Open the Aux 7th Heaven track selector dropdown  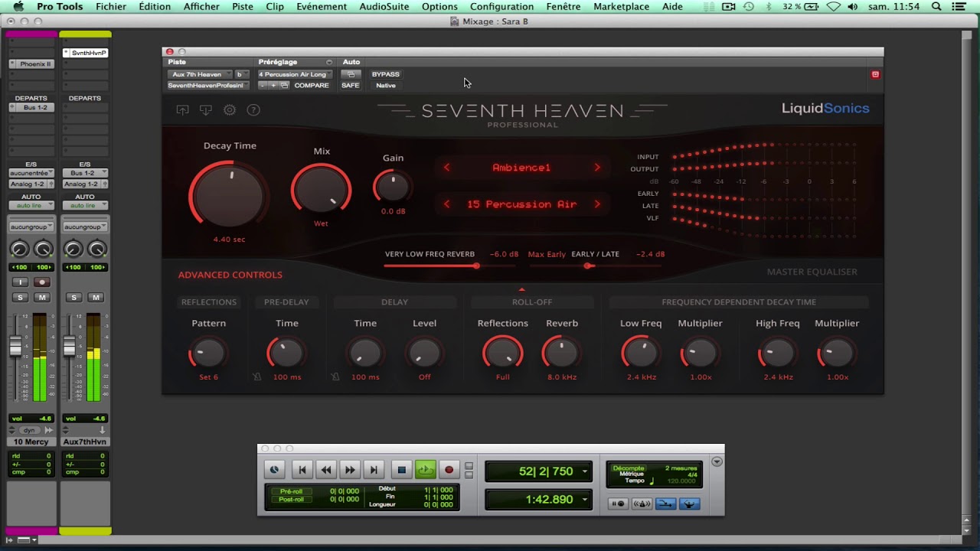[200, 74]
